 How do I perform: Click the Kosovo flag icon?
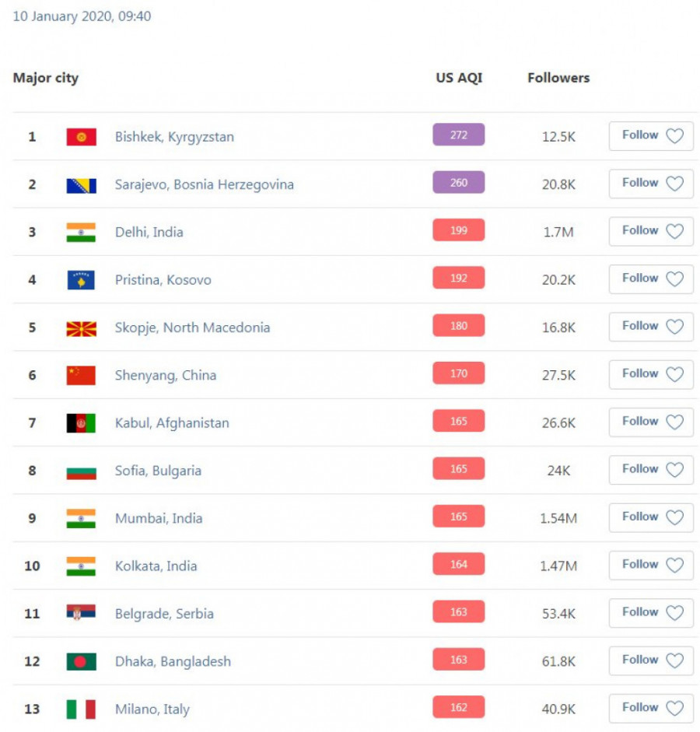pos(81,280)
